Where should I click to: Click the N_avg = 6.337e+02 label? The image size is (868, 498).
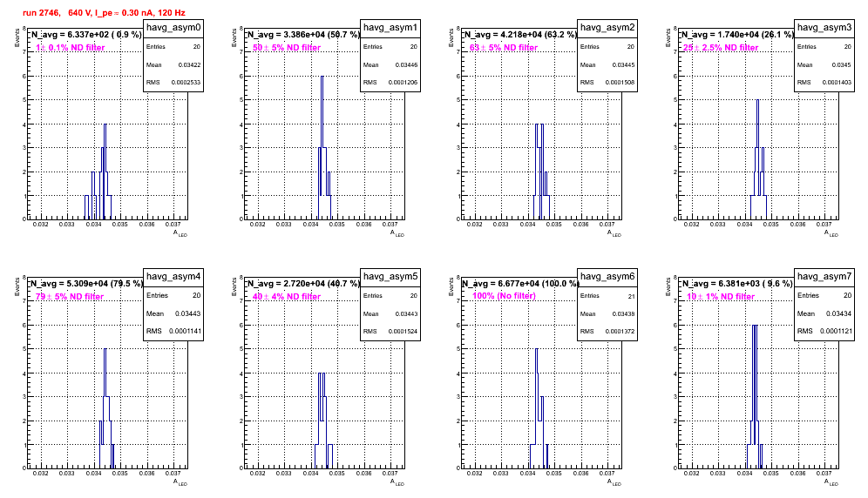click(x=85, y=35)
